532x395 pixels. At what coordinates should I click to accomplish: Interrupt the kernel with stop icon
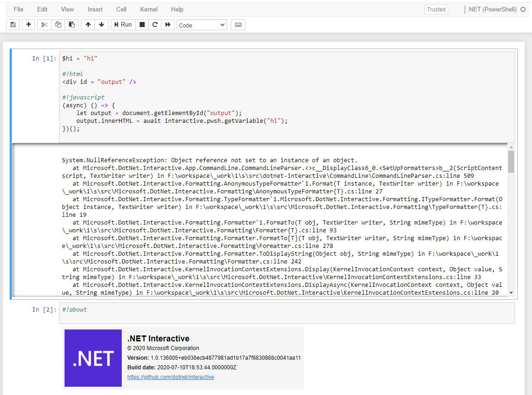142,24
